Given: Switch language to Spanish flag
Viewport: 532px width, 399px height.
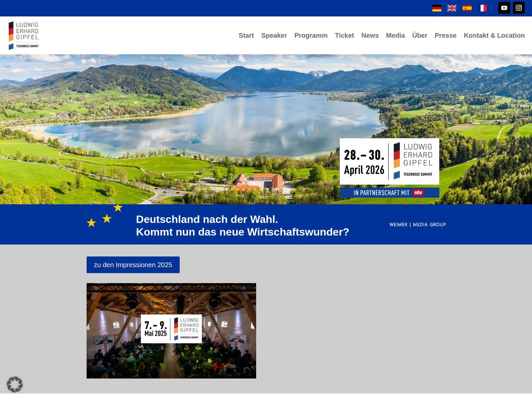Looking at the screenshot, I should [x=467, y=8].
